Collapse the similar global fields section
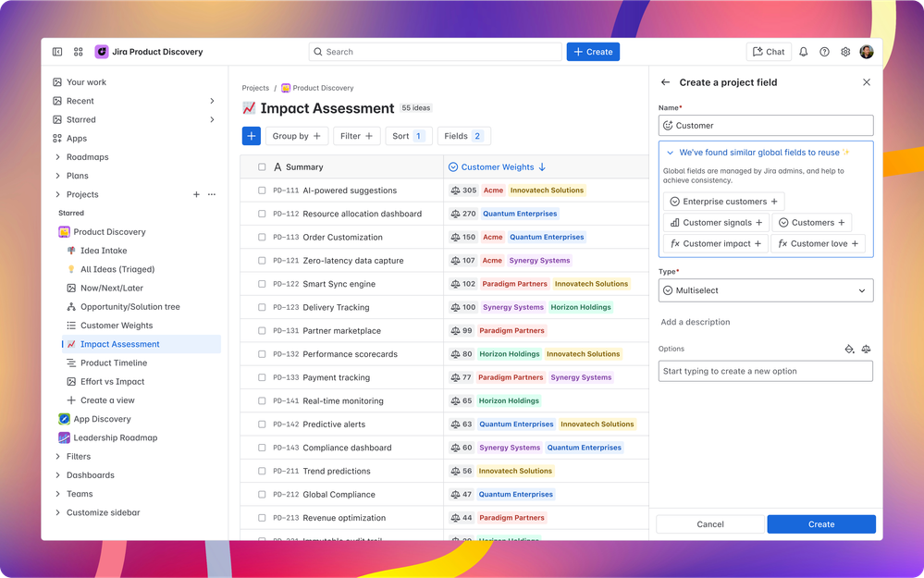The image size is (924, 578). click(x=670, y=153)
